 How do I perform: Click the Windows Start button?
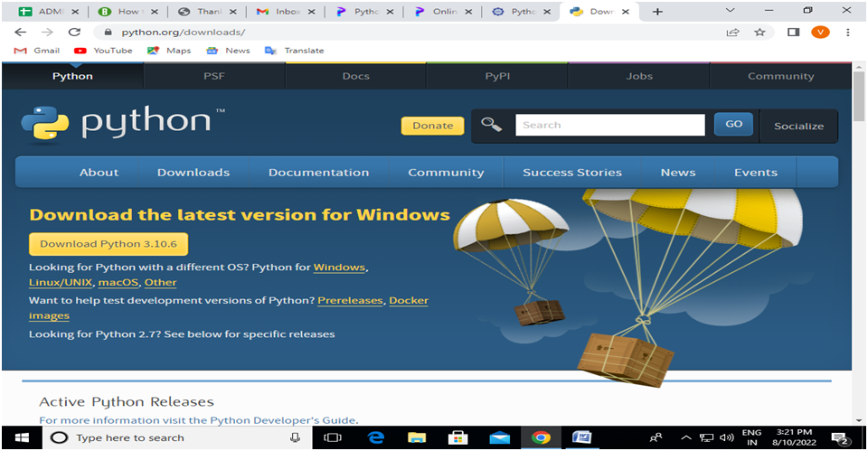(x=22, y=437)
